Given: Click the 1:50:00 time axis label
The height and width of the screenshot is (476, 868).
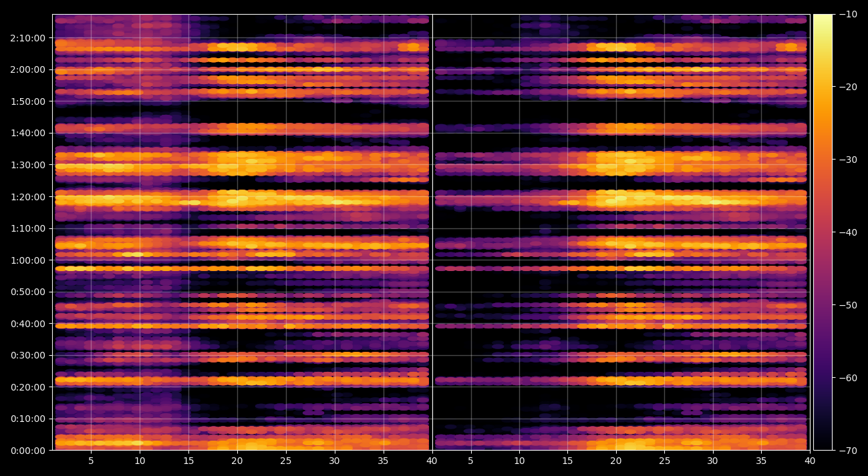Looking at the screenshot, I should coord(27,101).
